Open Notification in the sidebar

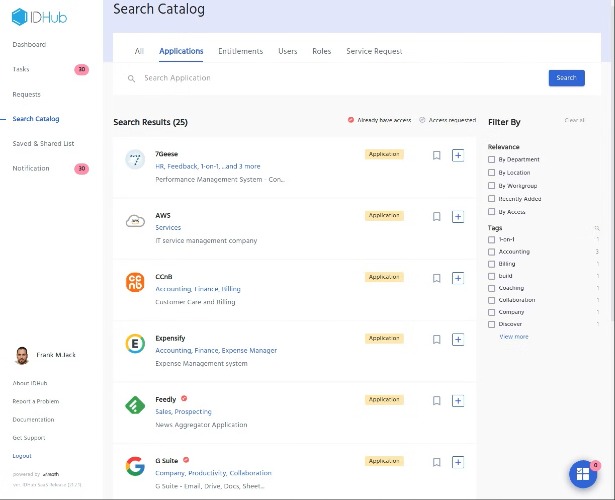pos(31,168)
